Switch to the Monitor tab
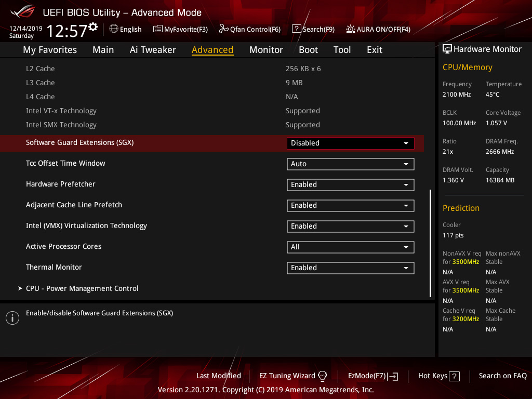Viewport: 532px width, 399px height. pos(266,50)
